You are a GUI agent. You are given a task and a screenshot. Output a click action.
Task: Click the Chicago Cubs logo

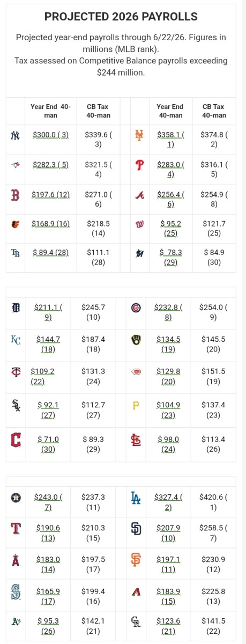coord(136,308)
